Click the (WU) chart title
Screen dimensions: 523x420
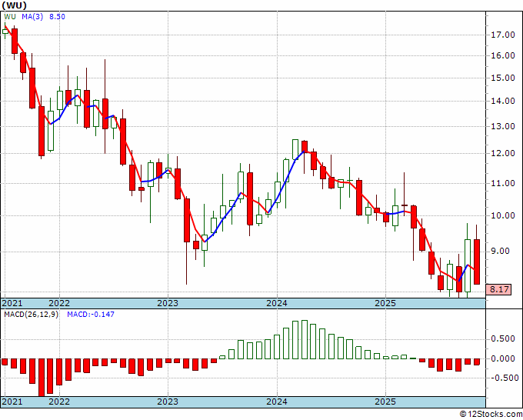pos(15,5)
